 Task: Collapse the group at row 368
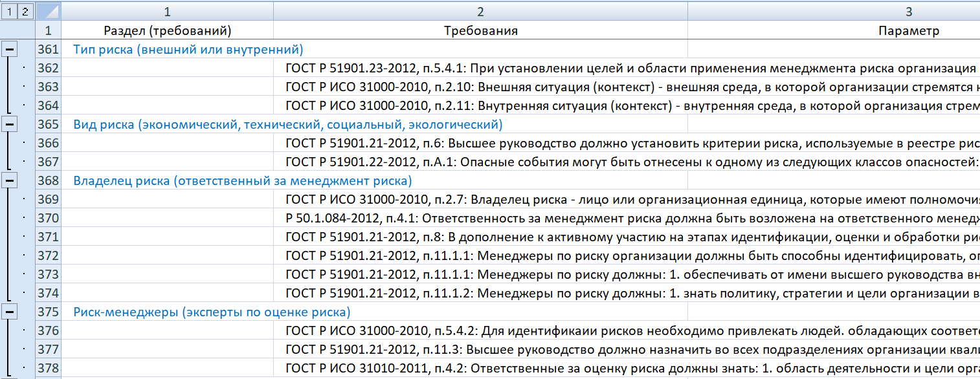click(9, 180)
